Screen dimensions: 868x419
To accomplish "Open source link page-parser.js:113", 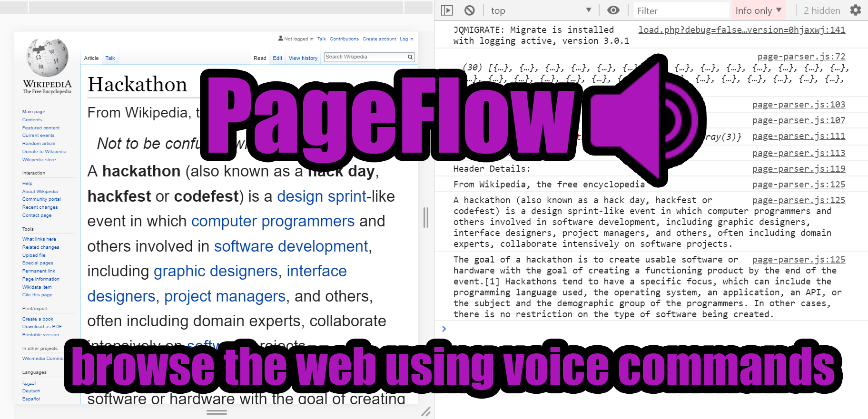I will 799,153.
